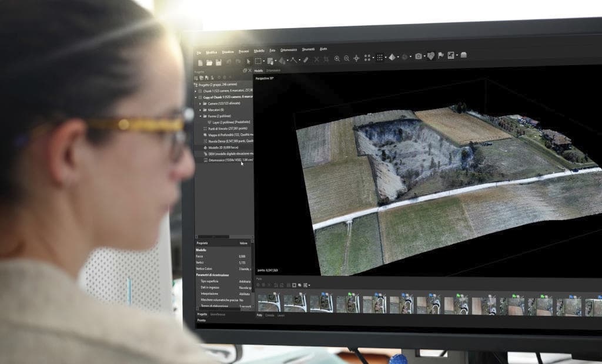Select the Mappe di Profondità tree item
Screen dimensions: 602x364
pyautogui.click(x=228, y=135)
